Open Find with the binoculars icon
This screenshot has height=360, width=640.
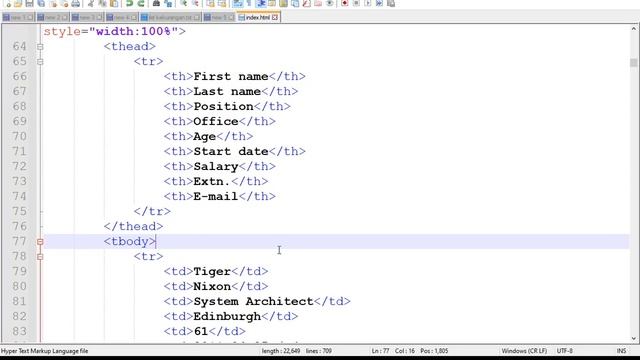coord(156,4)
